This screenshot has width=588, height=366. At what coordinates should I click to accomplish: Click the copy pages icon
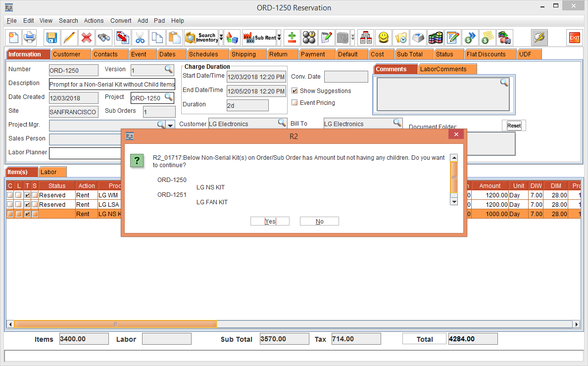157,38
